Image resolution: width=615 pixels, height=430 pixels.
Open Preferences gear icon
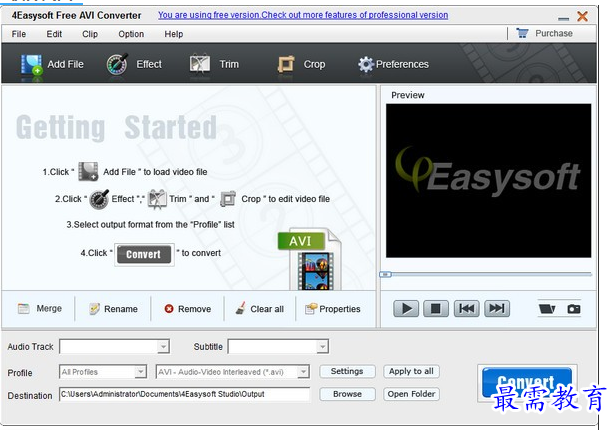coord(366,64)
